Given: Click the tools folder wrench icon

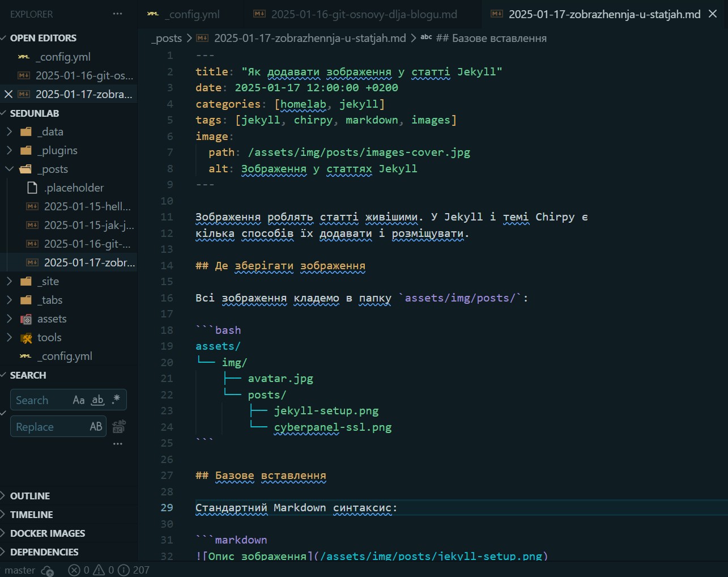Looking at the screenshot, I should coord(26,338).
